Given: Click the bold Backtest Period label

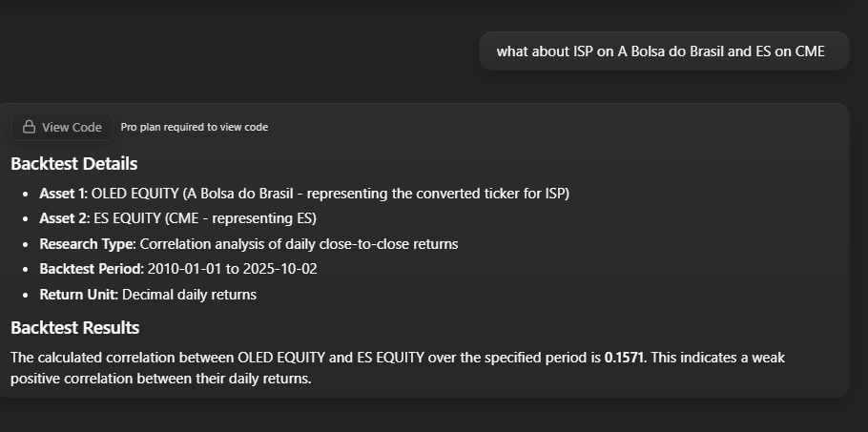Looking at the screenshot, I should (92, 269).
